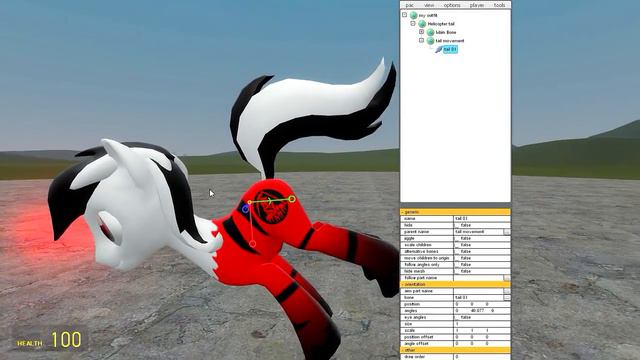Click the first position offset value
640x360 pixels.
point(457,337)
